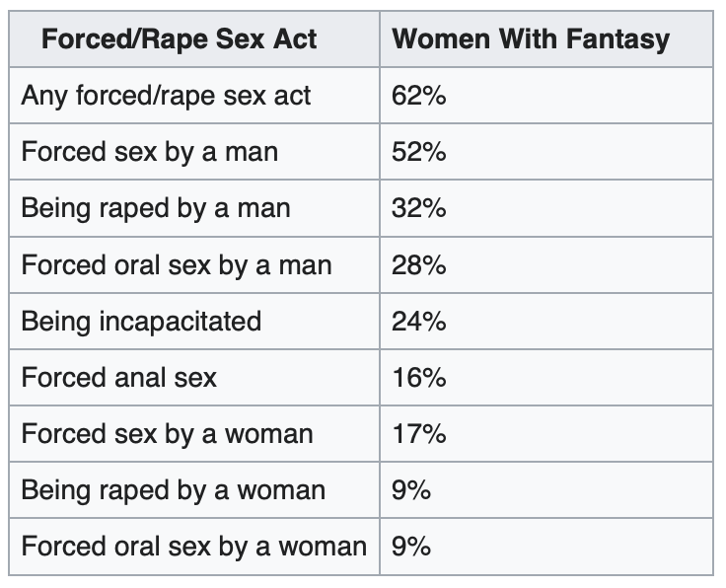The image size is (726, 588).
Task: Click the 17% value cell
Action: 419,433
